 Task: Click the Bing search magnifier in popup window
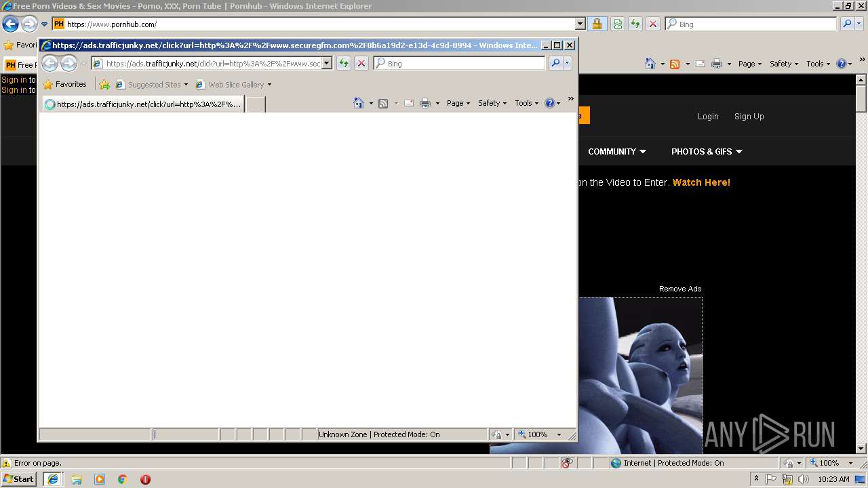pos(555,63)
